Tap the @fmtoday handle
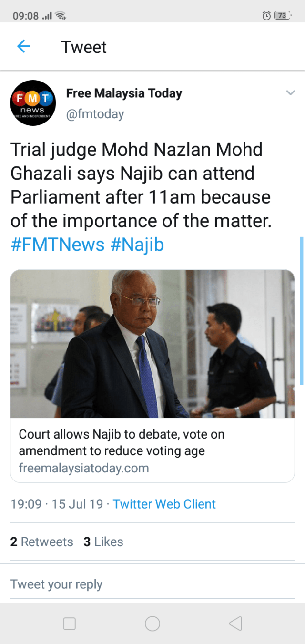The image size is (305, 644). (95, 114)
